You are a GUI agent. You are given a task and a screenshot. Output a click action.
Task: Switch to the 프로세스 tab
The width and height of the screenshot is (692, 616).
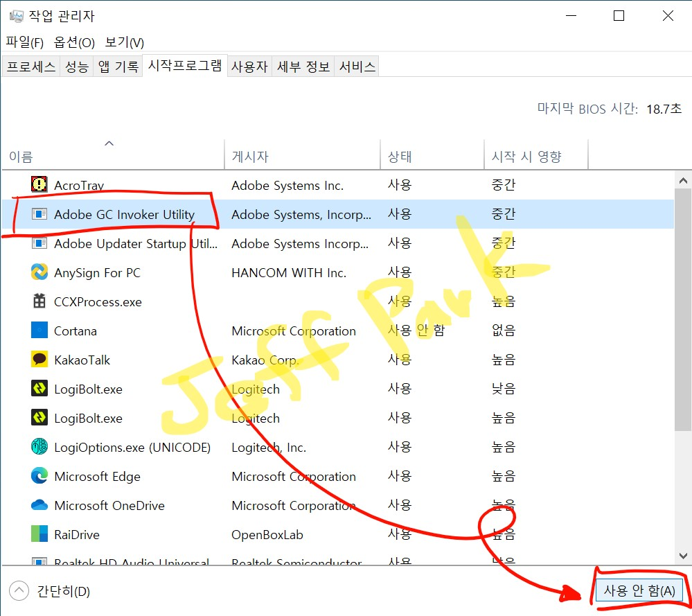pos(30,66)
